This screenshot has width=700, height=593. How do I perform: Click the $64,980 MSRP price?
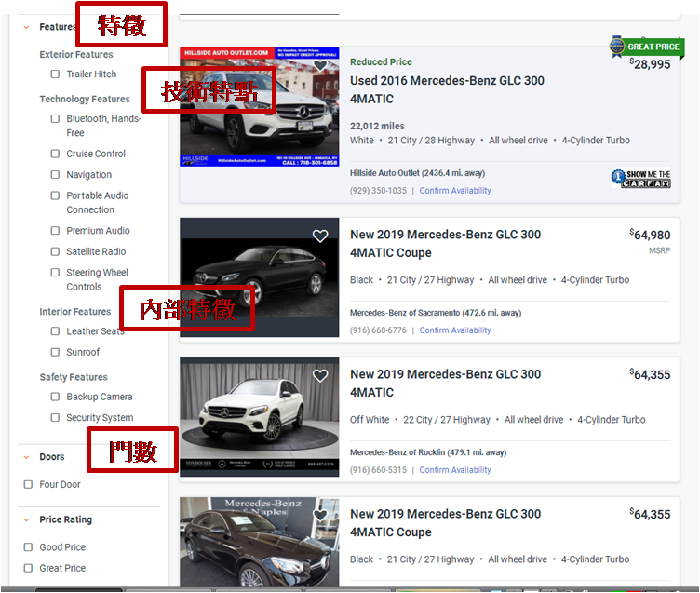pyautogui.click(x=650, y=235)
